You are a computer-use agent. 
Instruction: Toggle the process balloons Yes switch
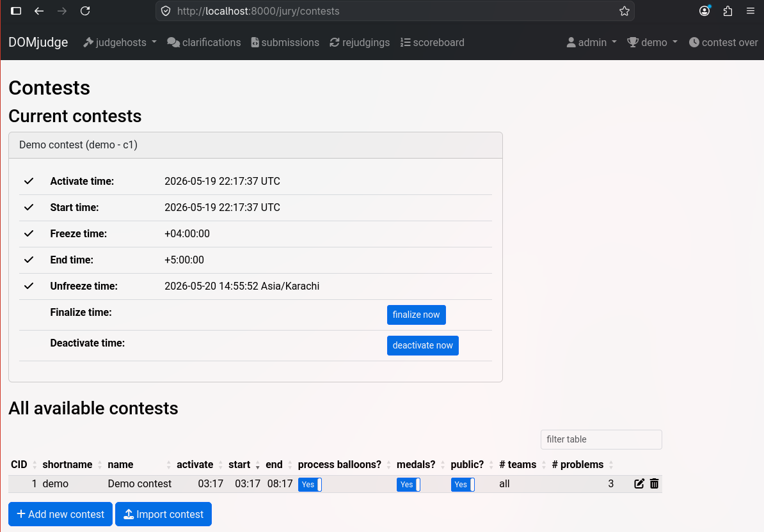click(x=310, y=484)
